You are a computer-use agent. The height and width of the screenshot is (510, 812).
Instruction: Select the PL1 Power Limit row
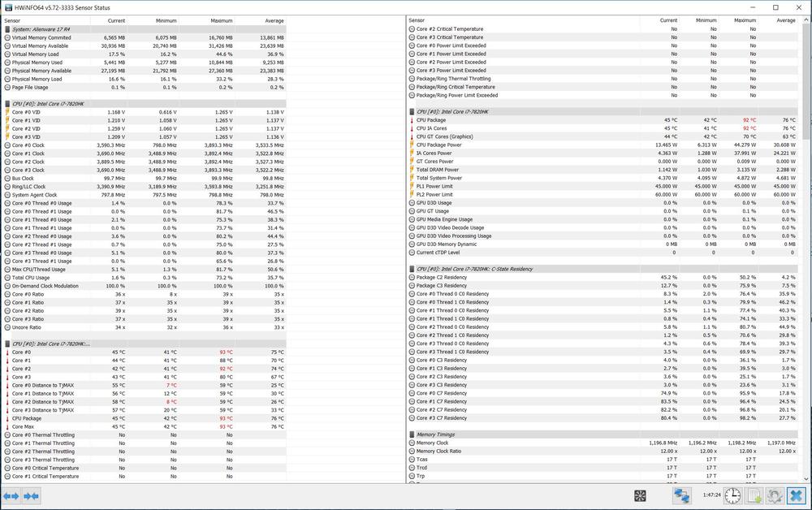(x=434, y=186)
